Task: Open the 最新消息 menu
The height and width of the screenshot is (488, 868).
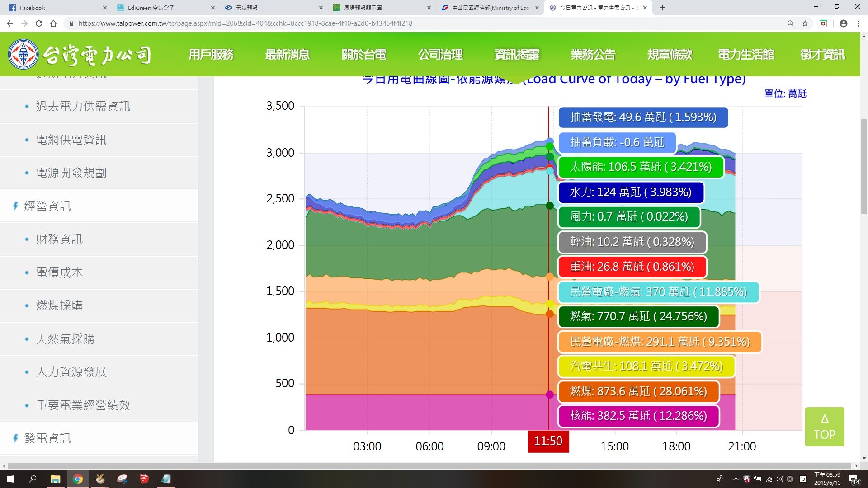Action: click(288, 54)
